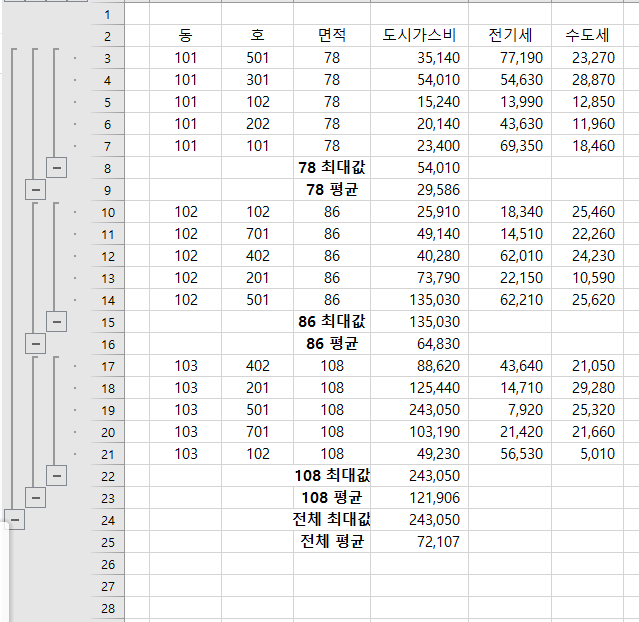Click the 호 header cell
The height and width of the screenshot is (622, 639).
point(258,35)
